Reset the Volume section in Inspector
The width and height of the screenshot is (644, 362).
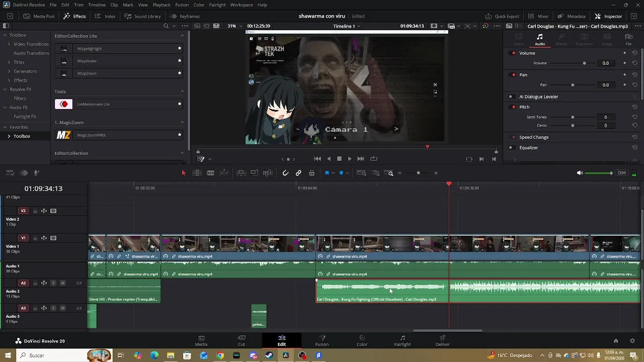coord(635,53)
